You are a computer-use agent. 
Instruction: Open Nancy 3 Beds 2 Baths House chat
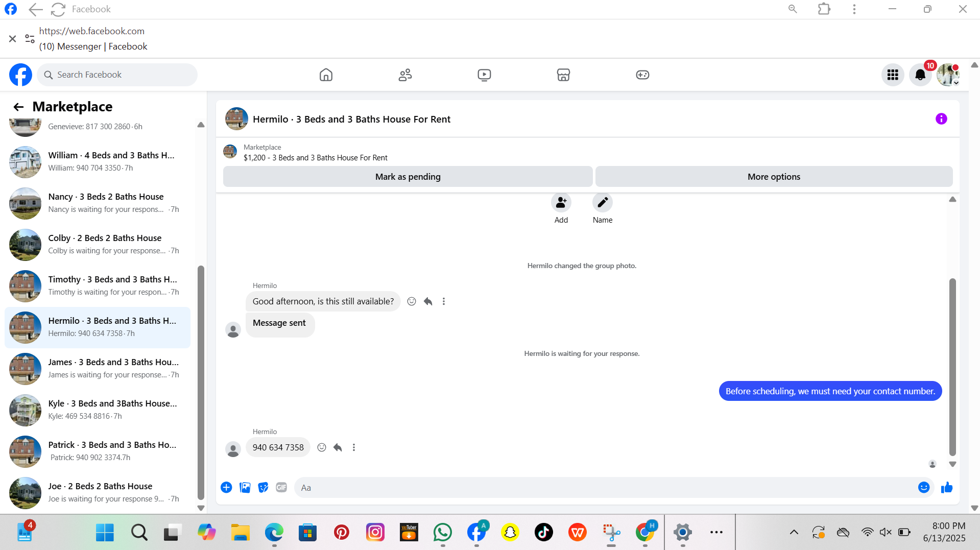(98, 203)
